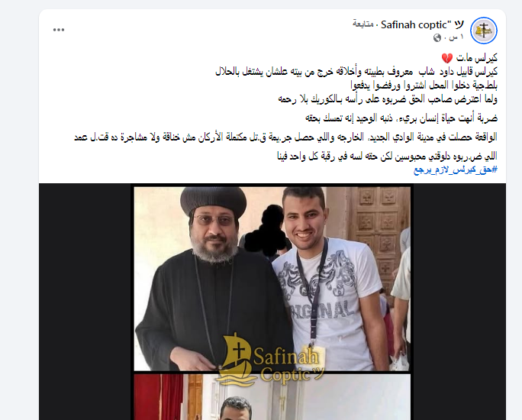
Task: Open hashtag #حق_كيرلس_لازم_يرجع
Action: coord(456,170)
